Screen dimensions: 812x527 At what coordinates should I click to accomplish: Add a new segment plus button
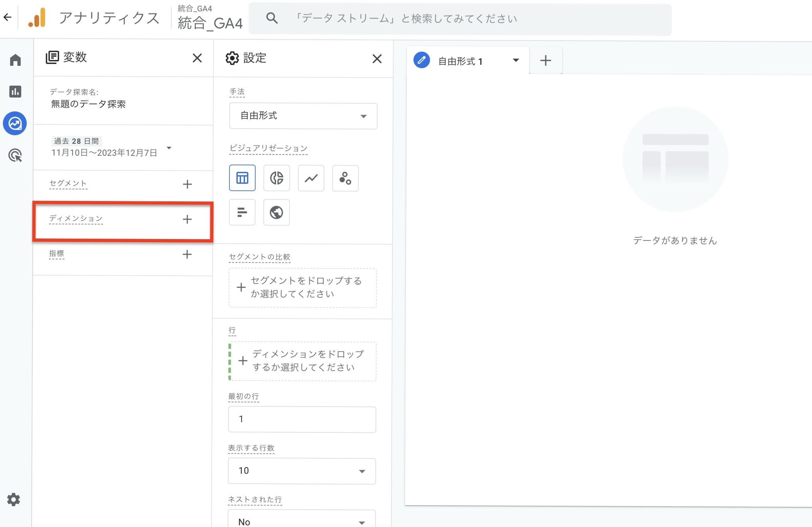click(187, 184)
